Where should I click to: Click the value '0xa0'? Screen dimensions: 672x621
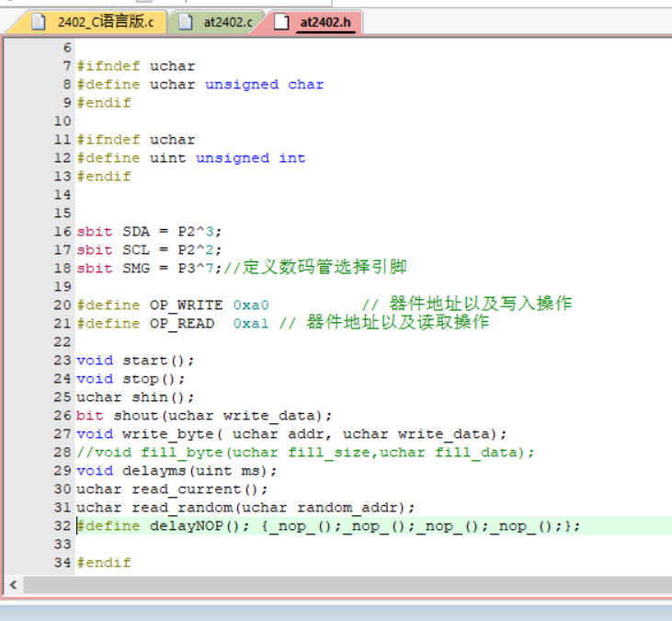click(x=251, y=305)
